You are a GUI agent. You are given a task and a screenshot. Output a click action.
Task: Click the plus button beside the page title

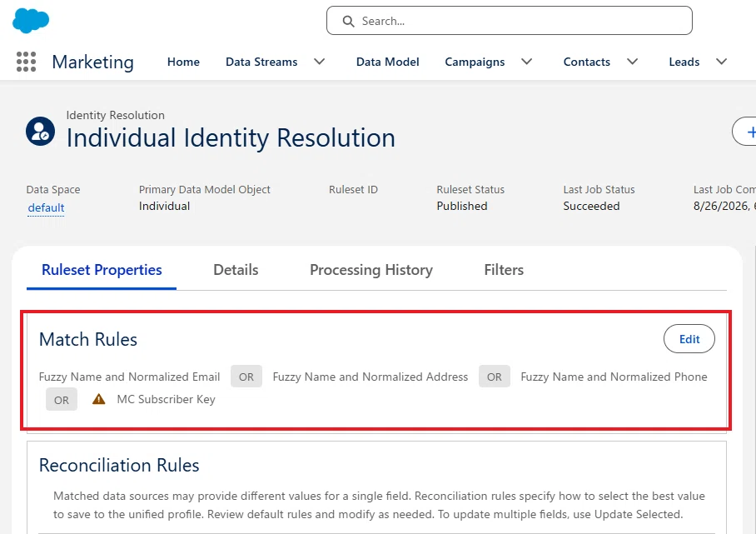[x=744, y=132]
